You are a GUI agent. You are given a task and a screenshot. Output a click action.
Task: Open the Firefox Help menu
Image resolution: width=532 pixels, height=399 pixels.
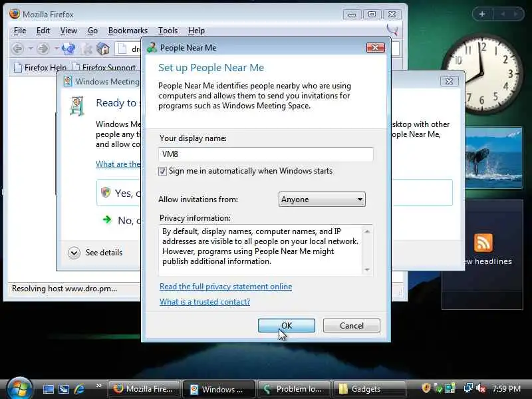[196, 31]
